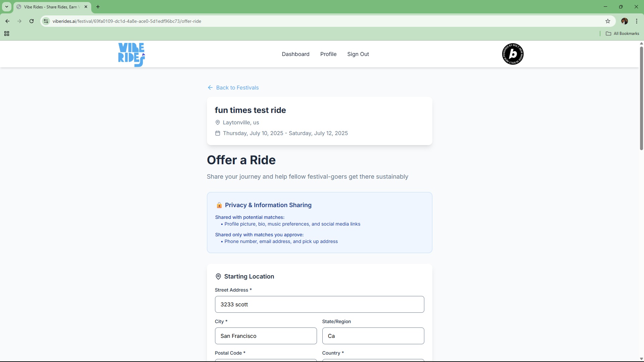The width and height of the screenshot is (644, 362).
Task: Click the Bolt badge icon
Action: click(513, 54)
